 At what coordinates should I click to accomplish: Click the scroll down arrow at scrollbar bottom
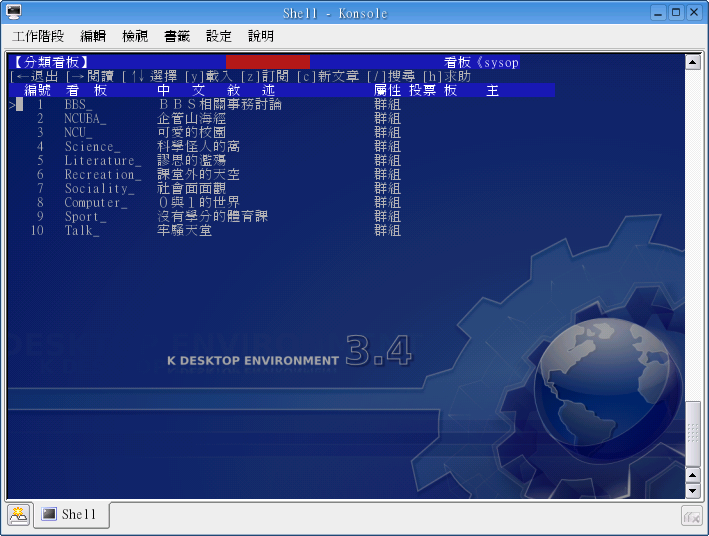point(692,491)
